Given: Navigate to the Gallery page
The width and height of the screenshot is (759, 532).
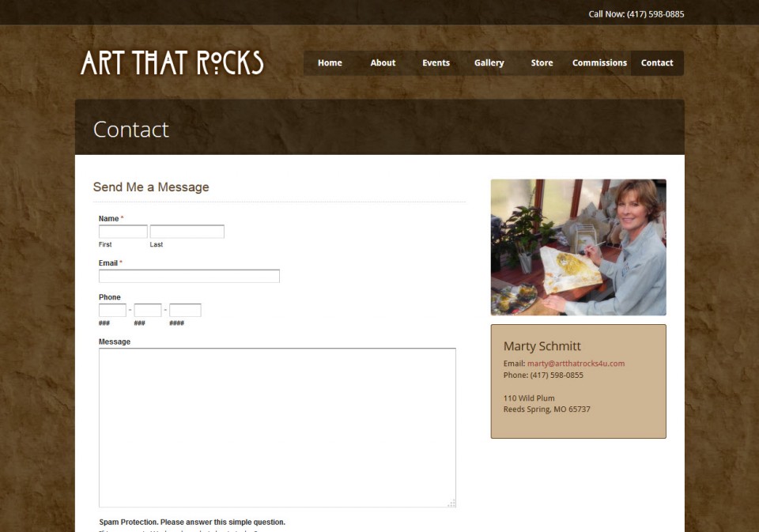Looking at the screenshot, I should point(489,63).
